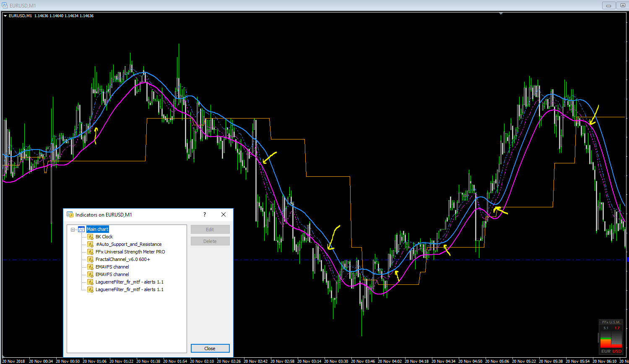Click the chart shift triangle marker at top
Viewport: 629px width, 364px height.
point(501,13)
